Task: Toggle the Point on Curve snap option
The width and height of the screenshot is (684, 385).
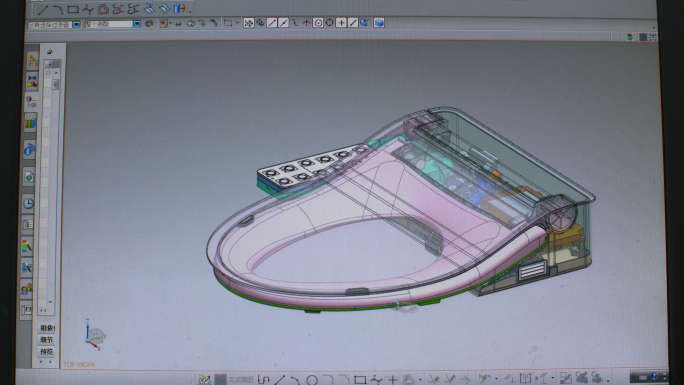Action: tap(352, 23)
